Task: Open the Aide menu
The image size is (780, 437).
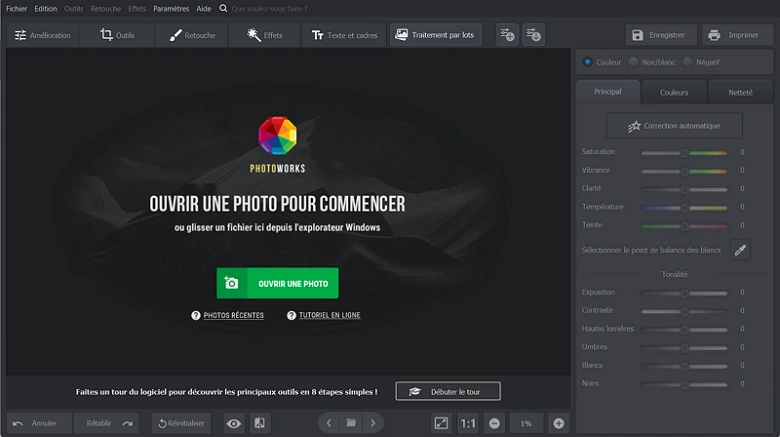Action: pyautogui.click(x=203, y=8)
